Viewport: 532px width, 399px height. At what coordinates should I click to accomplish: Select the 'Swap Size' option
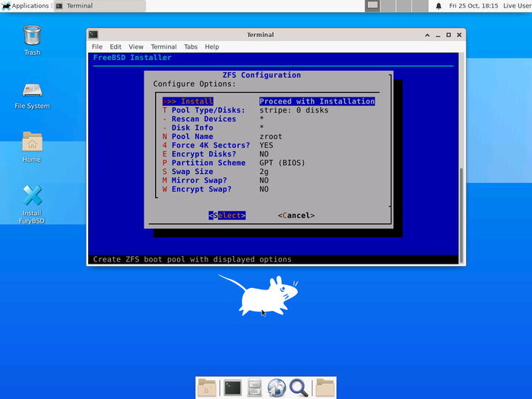pyautogui.click(x=188, y=172)
